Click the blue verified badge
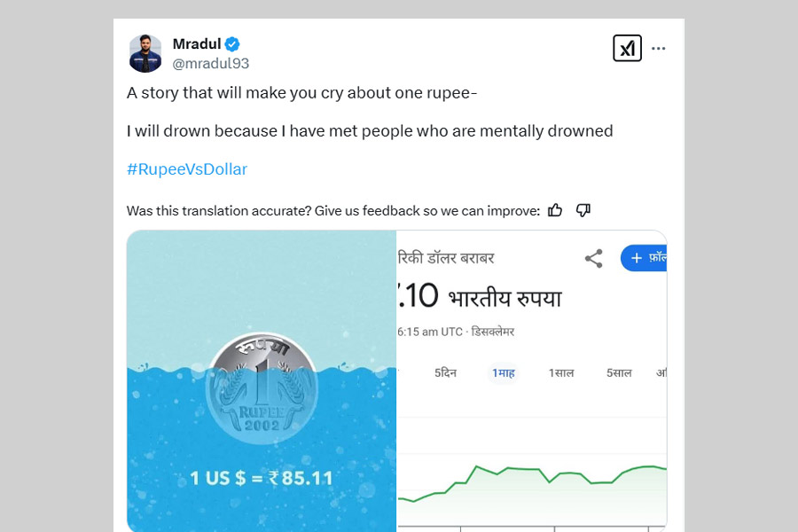 pyautogui.click(x=232, y=43)
